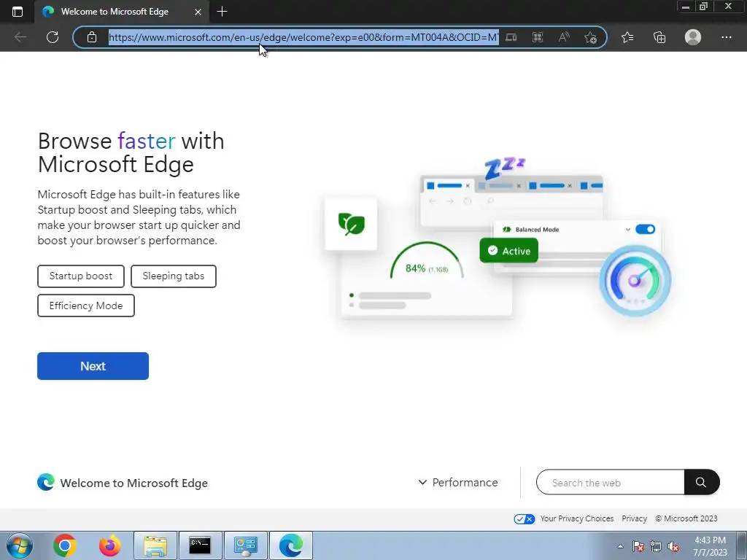The width and height of the screenshot is (747, 560).
Task: Launch Google Chrome from taskbar
Action: click(65, 545)
